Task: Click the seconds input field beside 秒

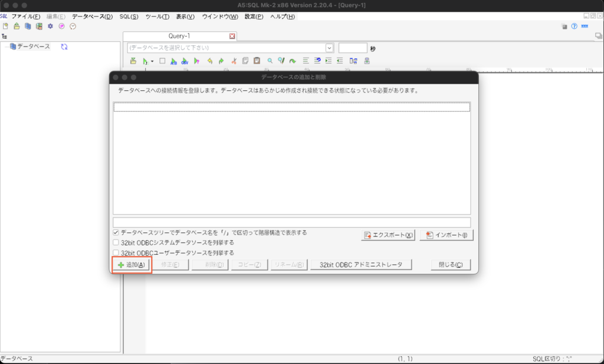Action: coord(353,48)
